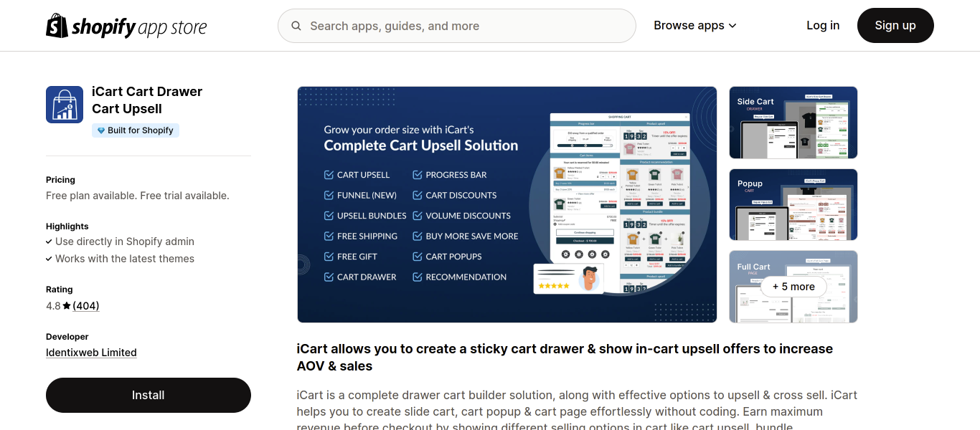Expand the Browse apps chevron
Screen dimensions: 980x430
[x=732, y=25]
